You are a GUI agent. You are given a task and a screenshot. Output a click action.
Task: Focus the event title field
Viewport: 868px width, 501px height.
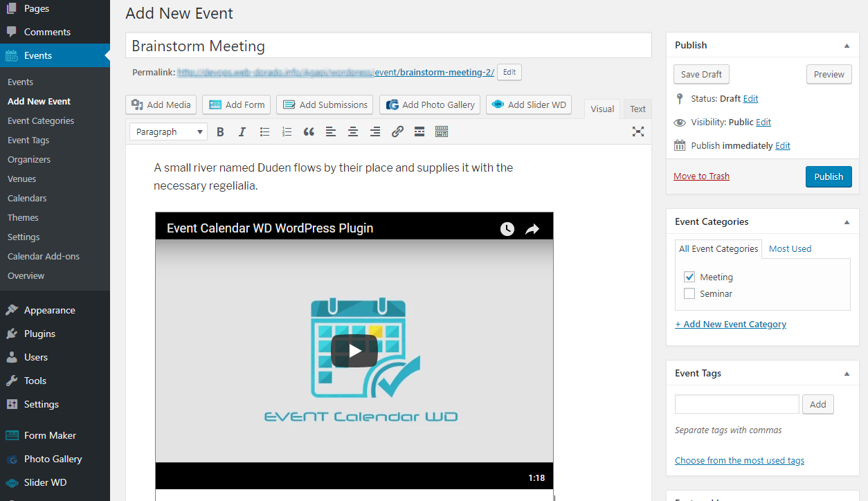[388, 46]
